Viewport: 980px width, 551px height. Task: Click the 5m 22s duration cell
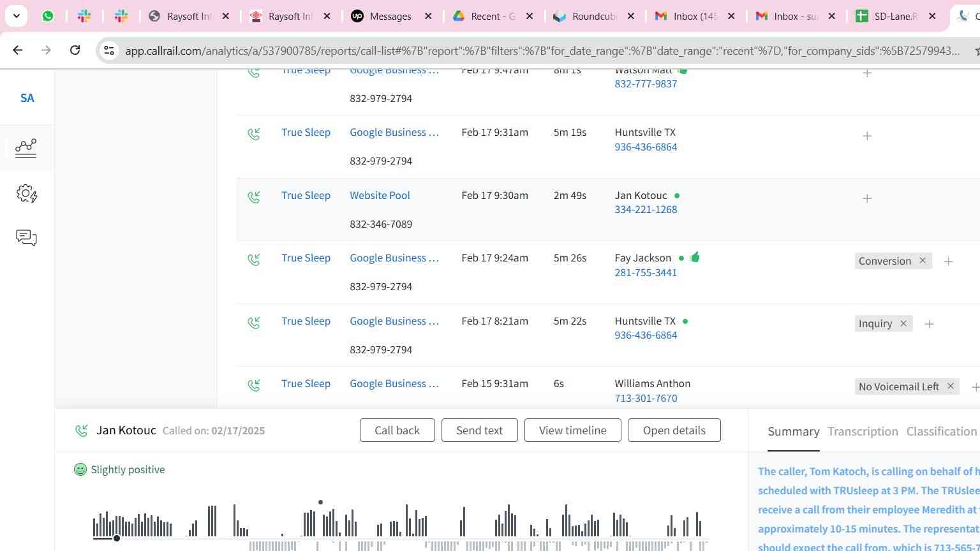(570, 321)
